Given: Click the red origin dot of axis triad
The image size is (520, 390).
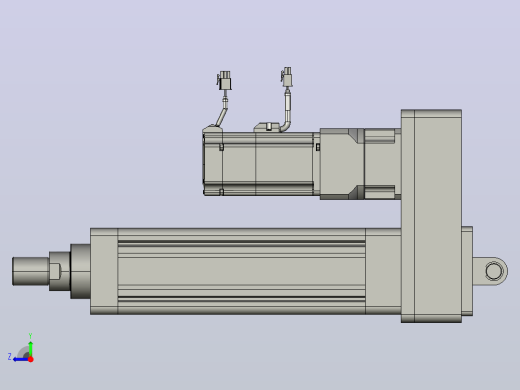Looking at the screenshot, I should point(31,359).
